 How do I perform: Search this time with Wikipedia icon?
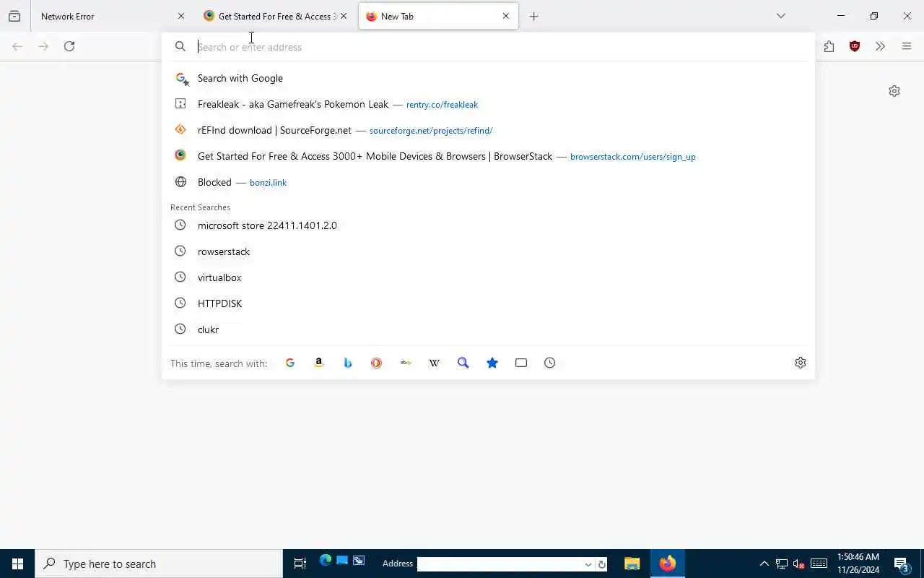coord(435,363)
